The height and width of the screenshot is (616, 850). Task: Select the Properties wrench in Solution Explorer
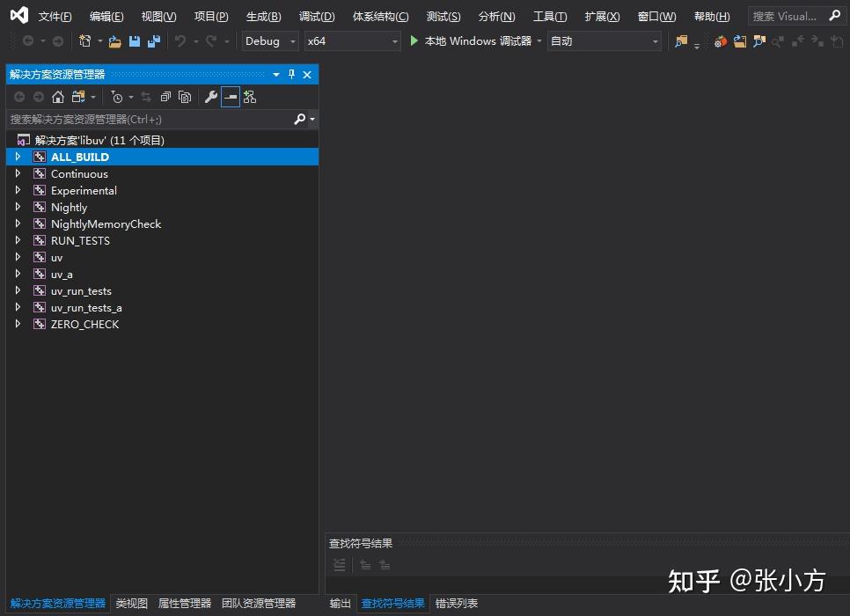pos(210,97)
